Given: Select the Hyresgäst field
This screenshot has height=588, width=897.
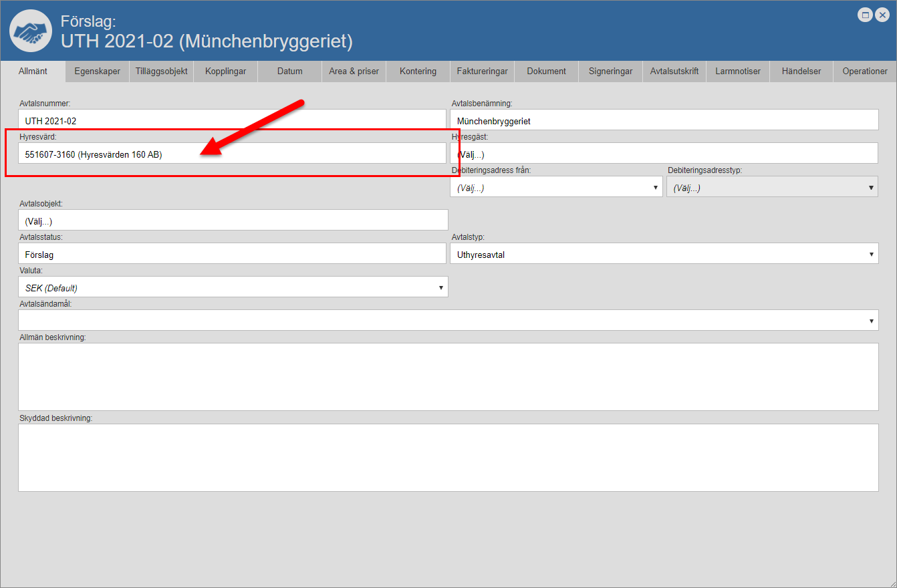Looking at the screenshot, I should pos(664,154).
